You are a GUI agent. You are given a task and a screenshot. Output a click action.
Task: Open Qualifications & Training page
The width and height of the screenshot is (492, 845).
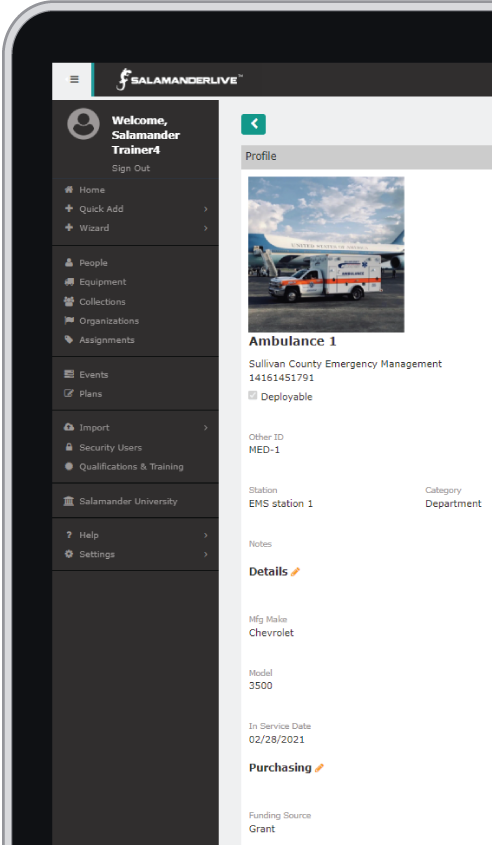131,467
